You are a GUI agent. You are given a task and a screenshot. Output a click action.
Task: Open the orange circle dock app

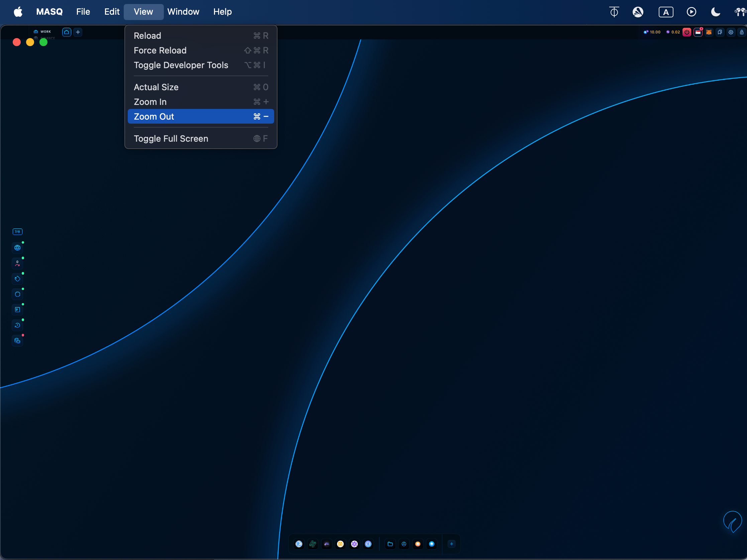click(x=418, y=544)
